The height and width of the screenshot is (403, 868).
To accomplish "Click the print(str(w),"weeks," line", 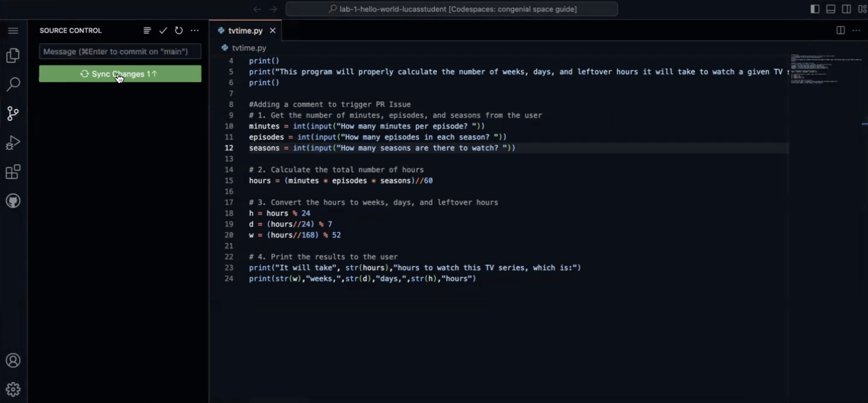I will [362, 278].
